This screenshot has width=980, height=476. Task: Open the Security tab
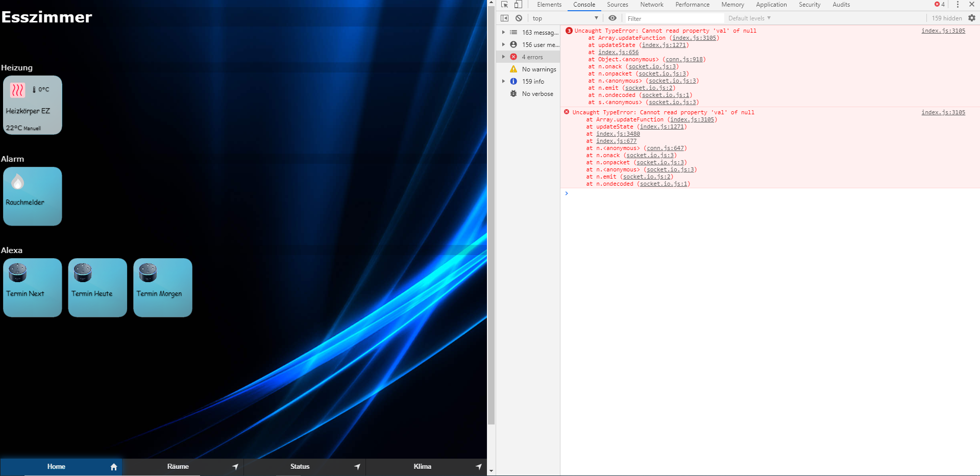tap(810, 5)
